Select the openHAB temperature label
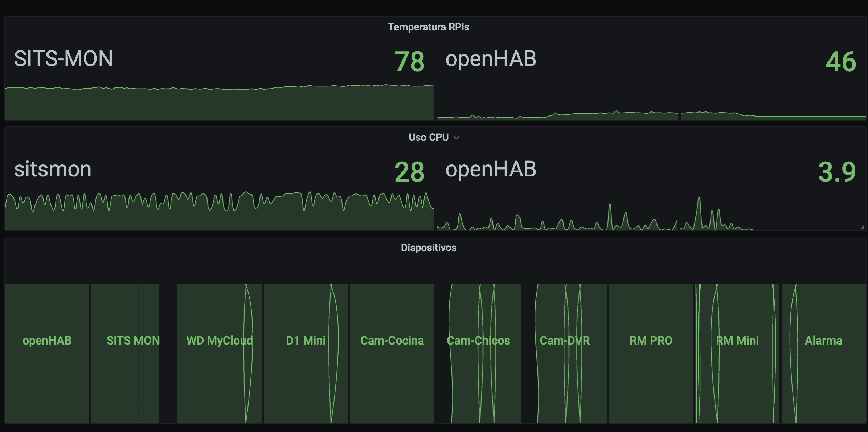The width and height of the screenshot is (868, 432). [491, 59]
